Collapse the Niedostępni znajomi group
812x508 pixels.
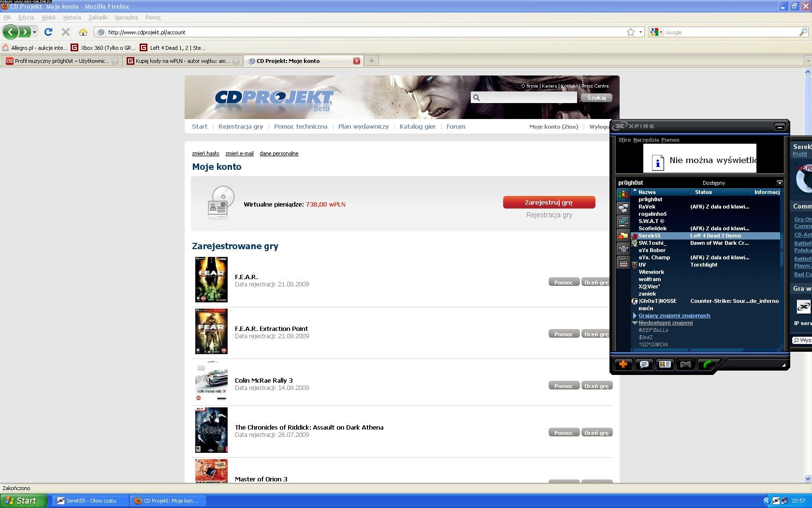(635, 323)
